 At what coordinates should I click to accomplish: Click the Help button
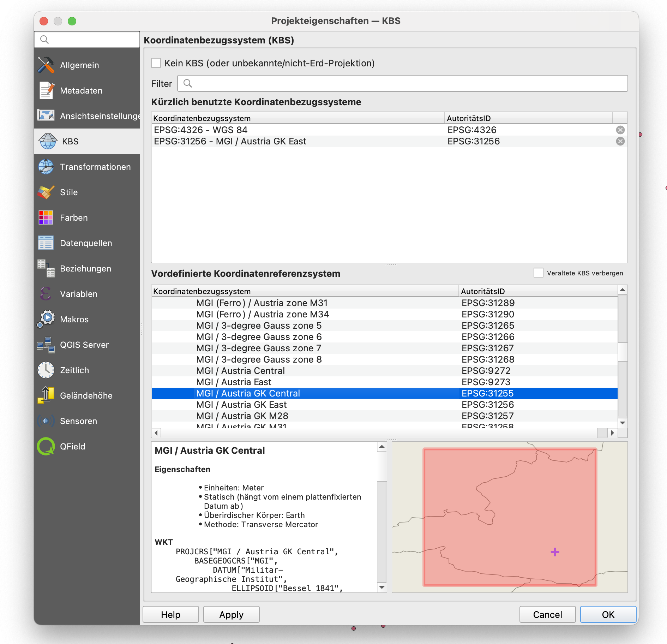(x=171, y=614)
